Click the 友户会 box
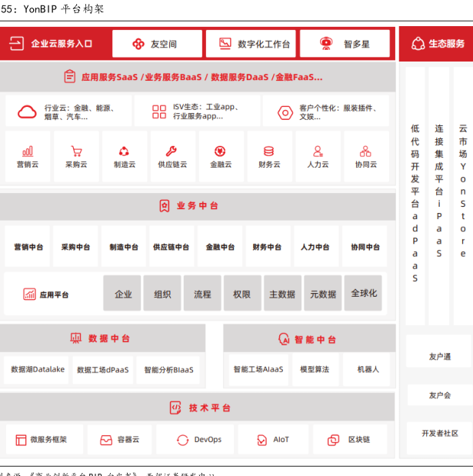Screen dimensions: 473x476 click(x=440, y=395)
